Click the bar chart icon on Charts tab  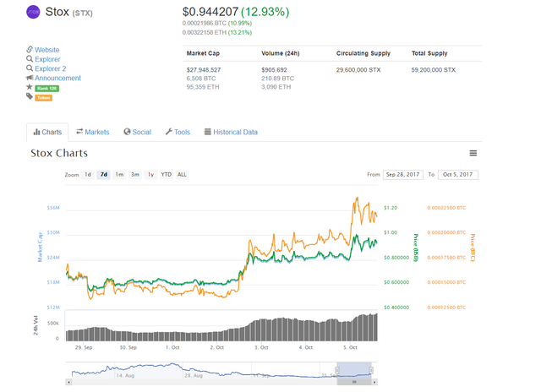click(x=36, y=132)
